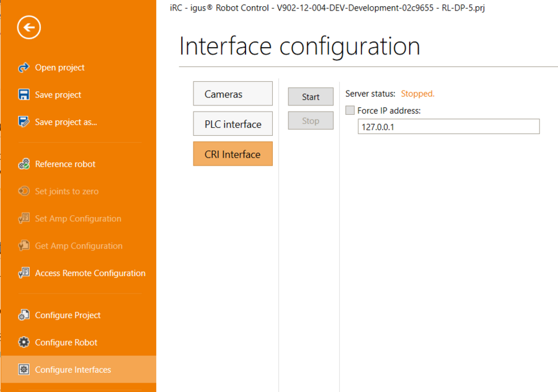Select Set Amp Configuration label
The image size is (558, 392).
[78, 218]
